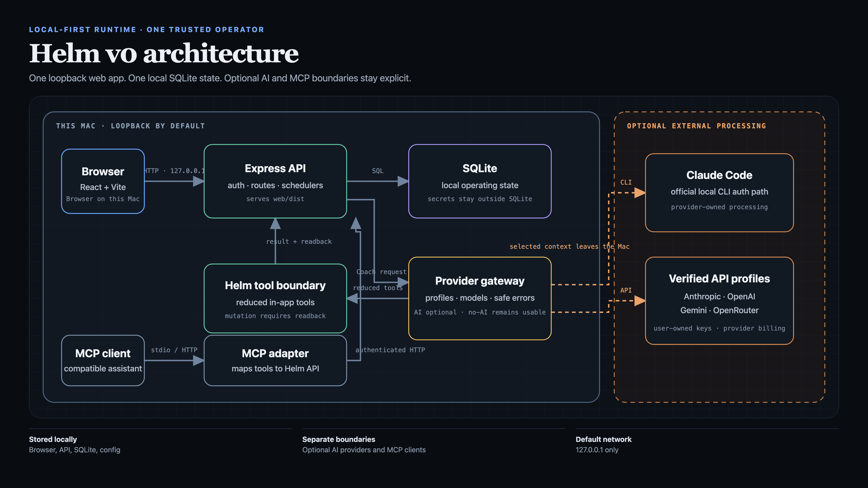This screenshot has height=488, width=868.
Task: Click 'Optional AI providers and MCP clients' text
Action: 364,450
